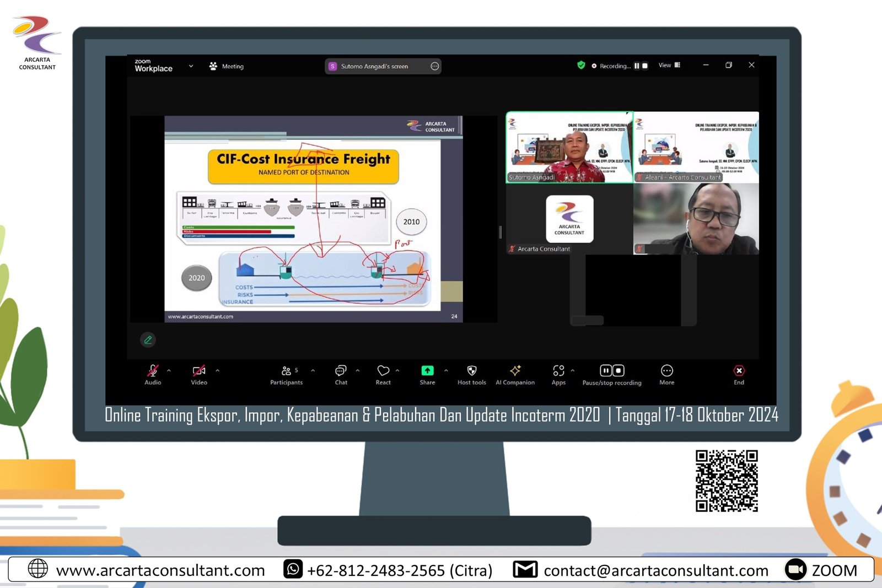Click the green Share screen button
Image resolution: width=882 pixels, height=588 pixels.
click(x=427, y=371)
